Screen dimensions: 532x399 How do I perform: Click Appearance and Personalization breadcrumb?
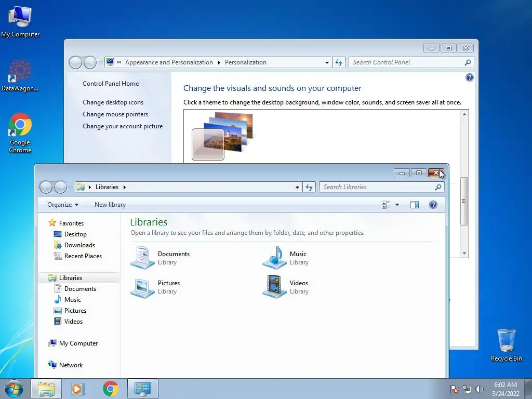click(169, 62)
